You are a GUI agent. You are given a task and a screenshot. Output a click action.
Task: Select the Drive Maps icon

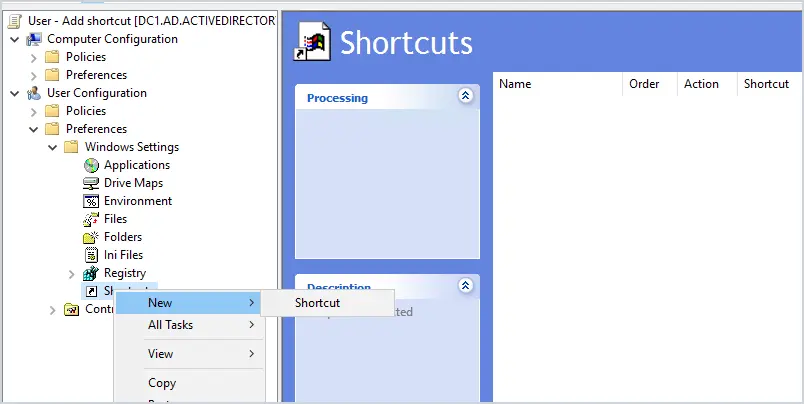click(91, 183)
